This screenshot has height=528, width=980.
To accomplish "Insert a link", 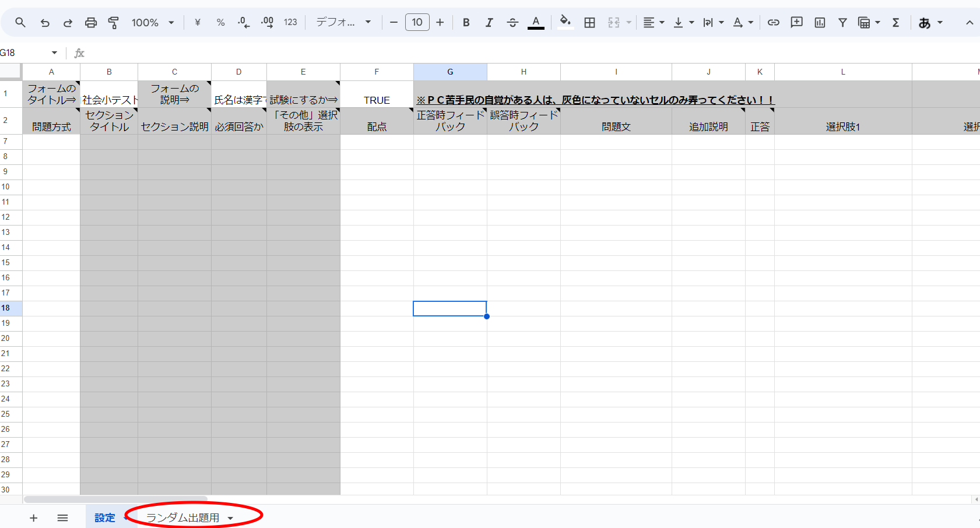I will (774, 22).
